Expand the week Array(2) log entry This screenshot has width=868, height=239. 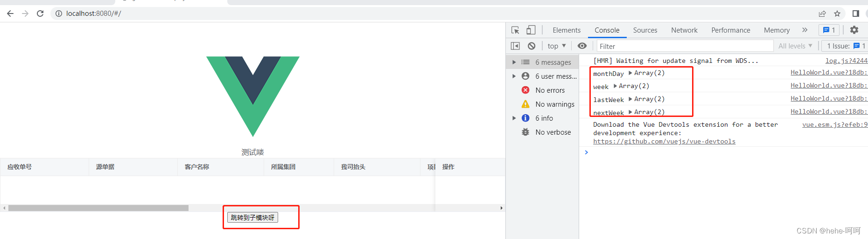[x=615, y=86]
